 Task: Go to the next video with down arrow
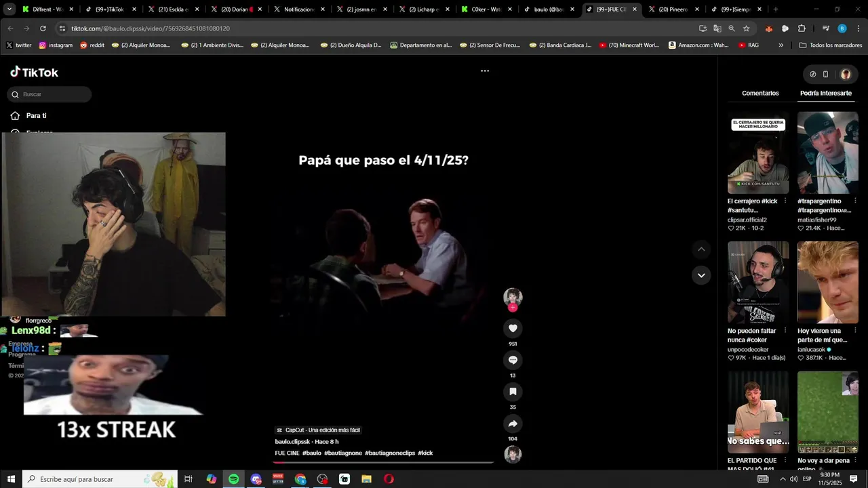coord(701,275)
